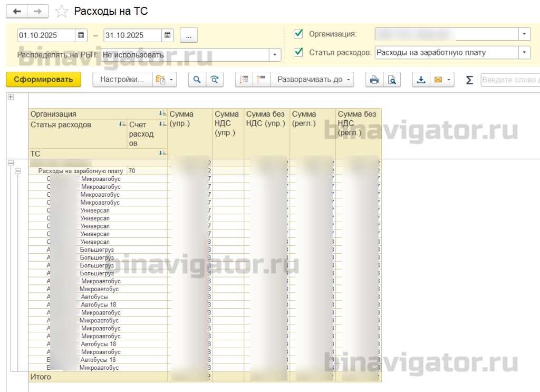Image resolution: width=540 pixels, height=392 pixels.
Task: Click the back navigation arrow
Action: click(17, 12)
